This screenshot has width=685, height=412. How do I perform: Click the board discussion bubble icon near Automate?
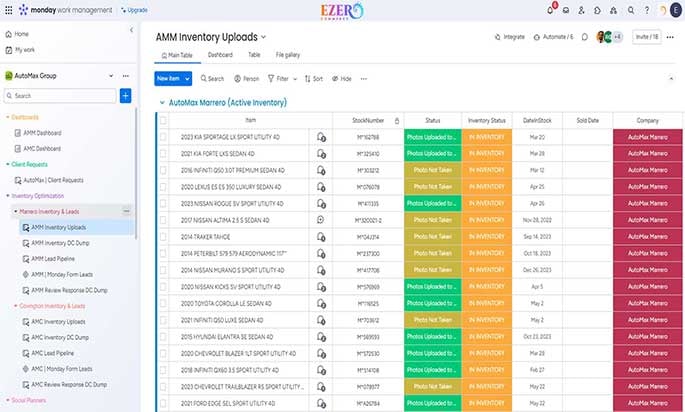pos(585,37)
